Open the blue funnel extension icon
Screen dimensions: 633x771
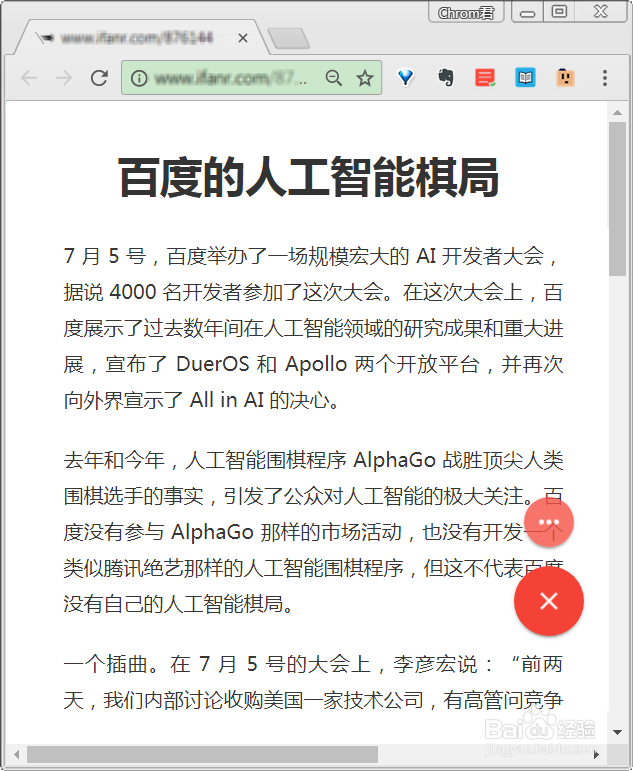pos(406,77)
